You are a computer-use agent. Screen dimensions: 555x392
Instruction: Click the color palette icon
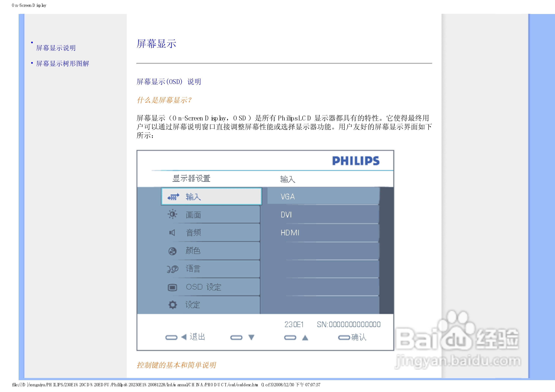click(x=172, y=251)
